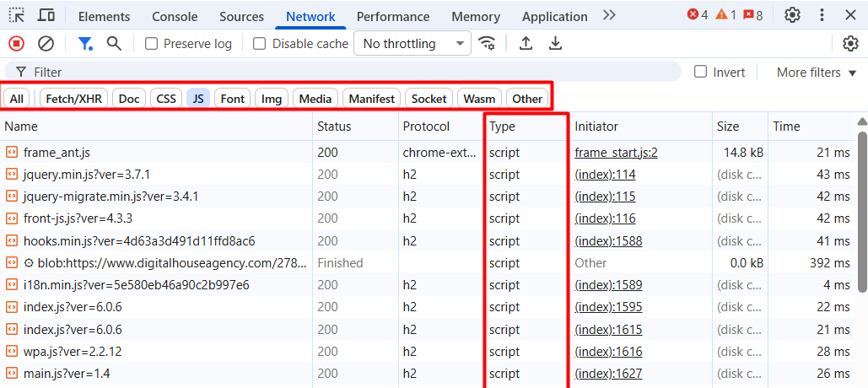Open the frame_start.js:2 initiator link
Screen dimensions: 868x388
616,153
